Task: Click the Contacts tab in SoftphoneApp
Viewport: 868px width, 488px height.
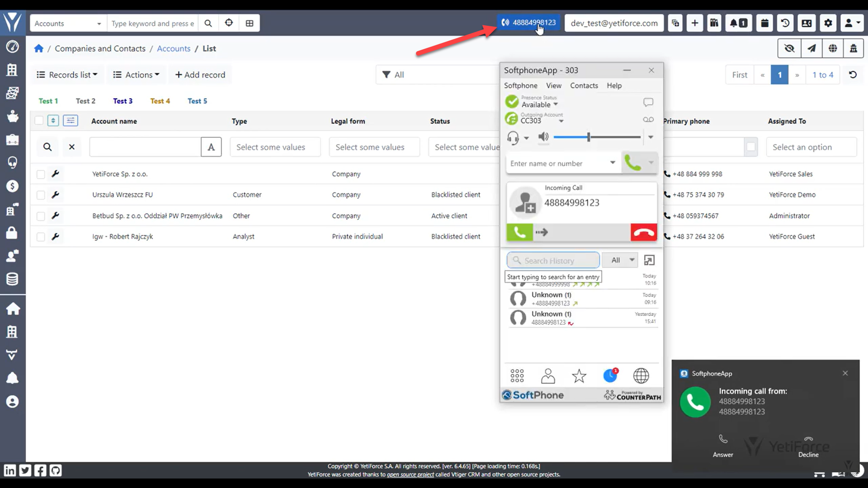Action: pyautogui.click(x=584, y=85)
